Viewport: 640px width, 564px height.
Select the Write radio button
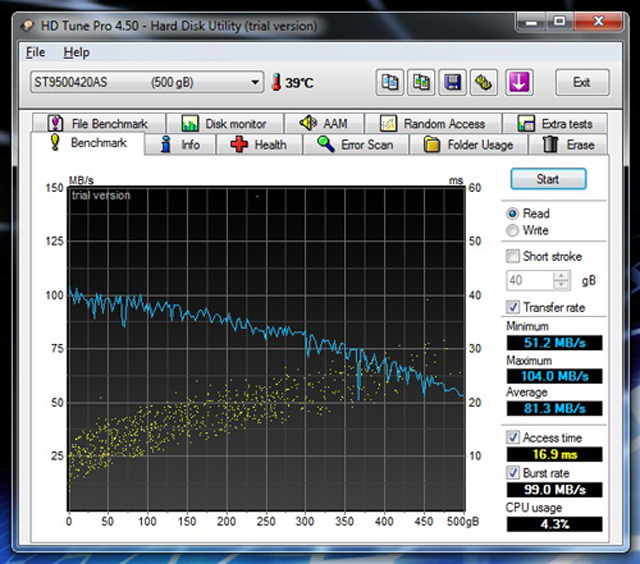click(513, 231)
